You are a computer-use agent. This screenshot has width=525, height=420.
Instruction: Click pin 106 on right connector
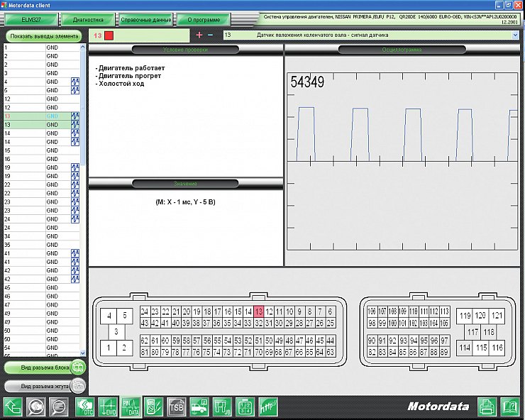point(372,311)
